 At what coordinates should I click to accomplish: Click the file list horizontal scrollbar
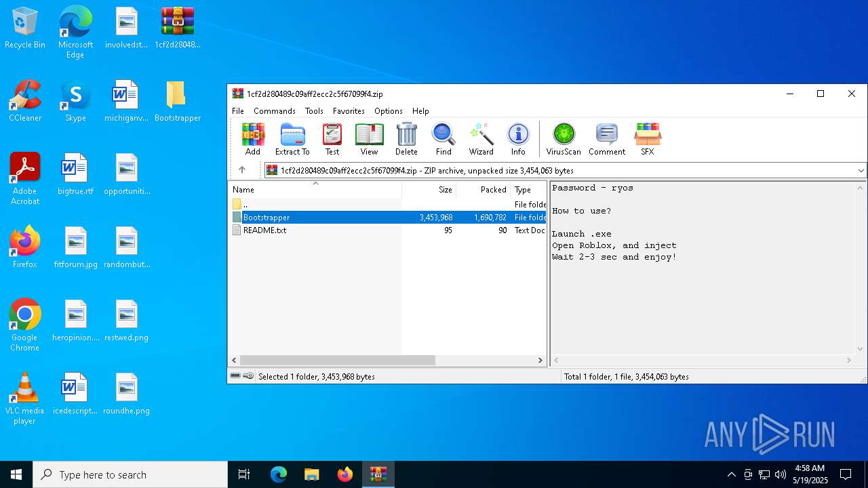tap(337, 361)
